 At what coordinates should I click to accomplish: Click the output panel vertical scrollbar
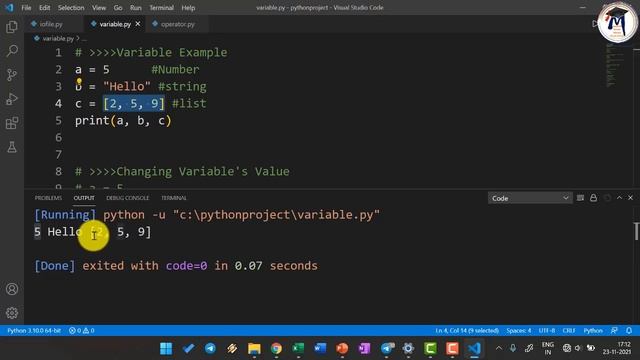[x=636, y=231]
